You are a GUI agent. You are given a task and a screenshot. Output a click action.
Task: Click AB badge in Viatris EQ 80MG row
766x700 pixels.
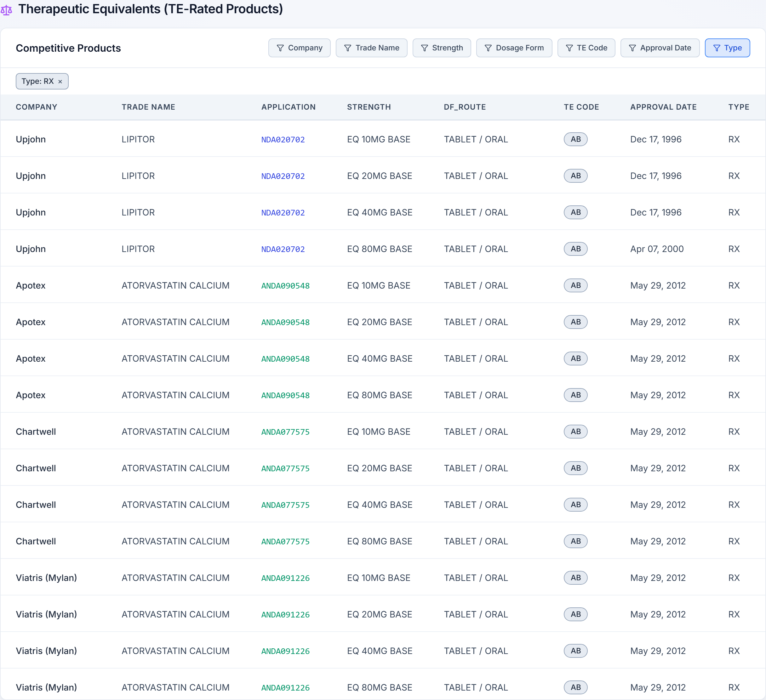[576, 687]
